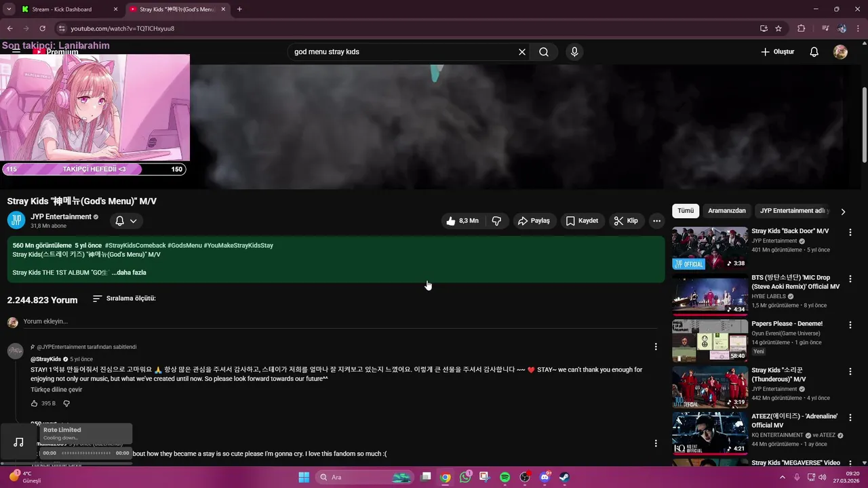Open WhatsApp from the Windows taskbar
The image size is (868, 488).
pos(465,477)
